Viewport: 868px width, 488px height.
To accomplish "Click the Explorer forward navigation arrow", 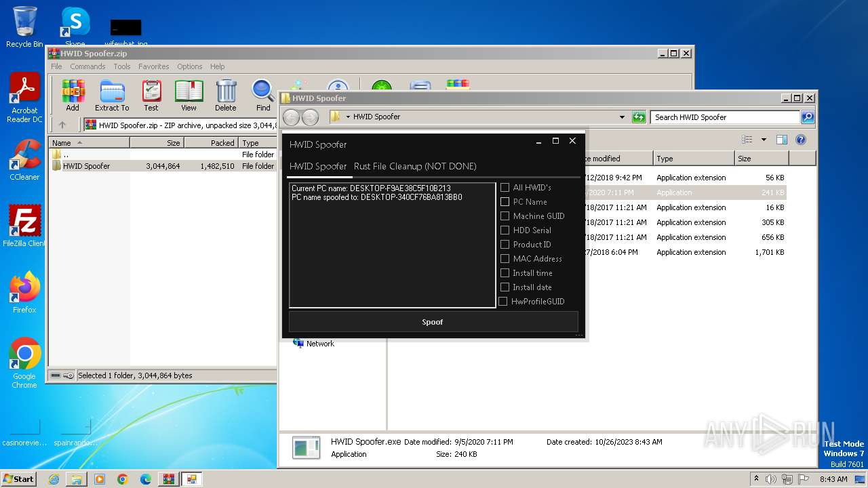I will click(310, 117).
